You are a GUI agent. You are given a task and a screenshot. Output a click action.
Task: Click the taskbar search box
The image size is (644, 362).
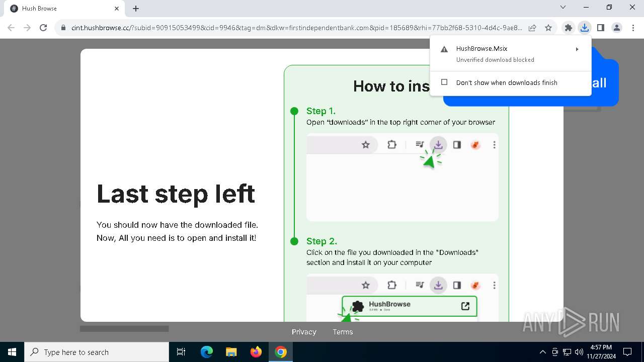tap(97, 352)
